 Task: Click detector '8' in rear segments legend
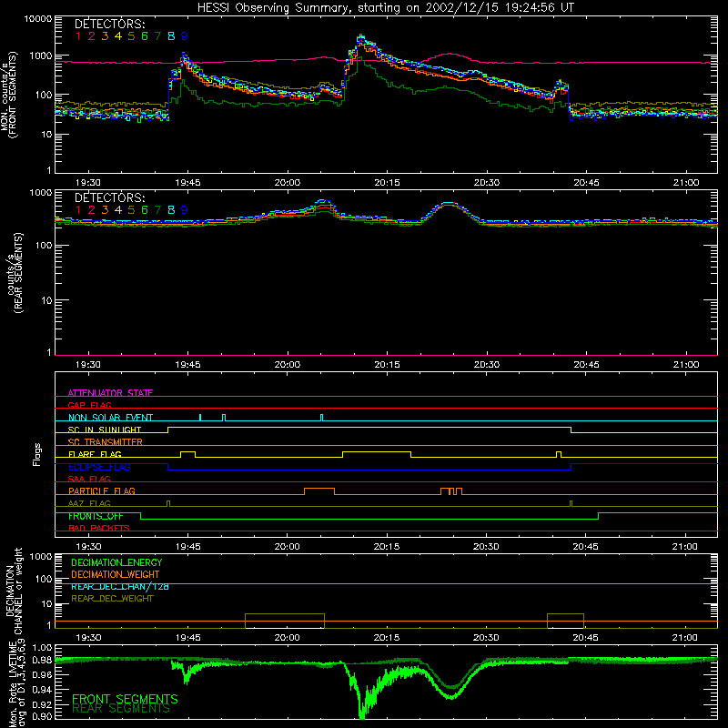[171, 210]
